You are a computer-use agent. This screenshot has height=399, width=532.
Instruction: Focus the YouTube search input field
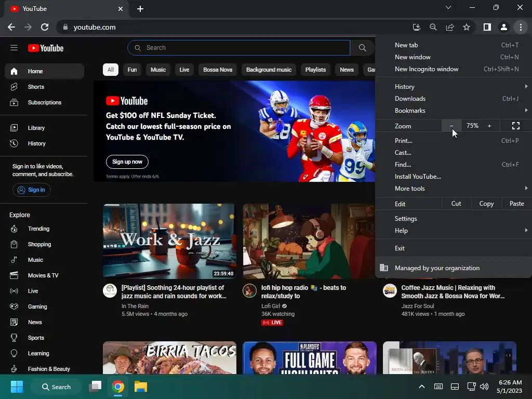tap(239, 48)
